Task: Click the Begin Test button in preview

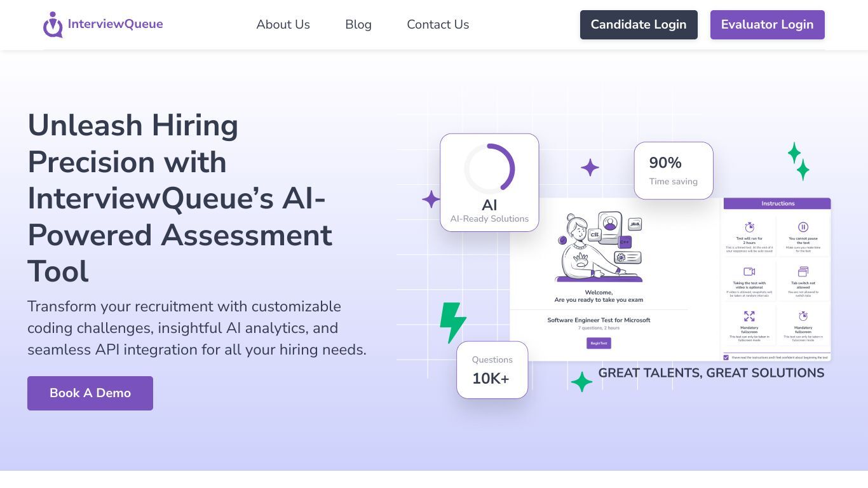Action: point(599,343)
